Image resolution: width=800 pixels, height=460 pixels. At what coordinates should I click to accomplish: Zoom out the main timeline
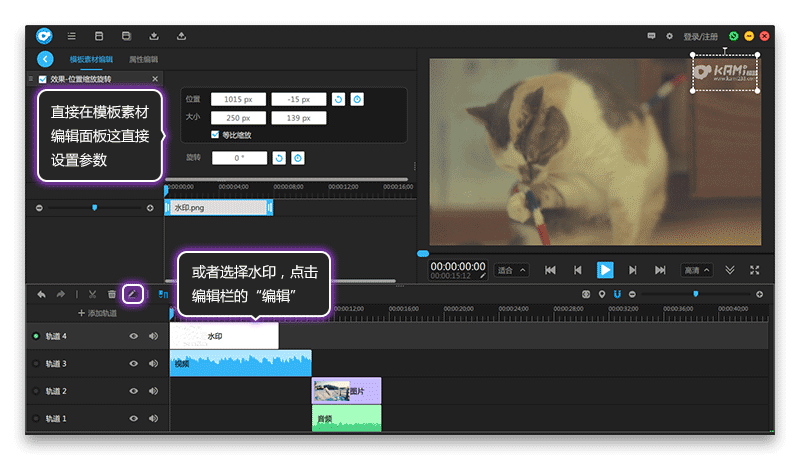632,294
